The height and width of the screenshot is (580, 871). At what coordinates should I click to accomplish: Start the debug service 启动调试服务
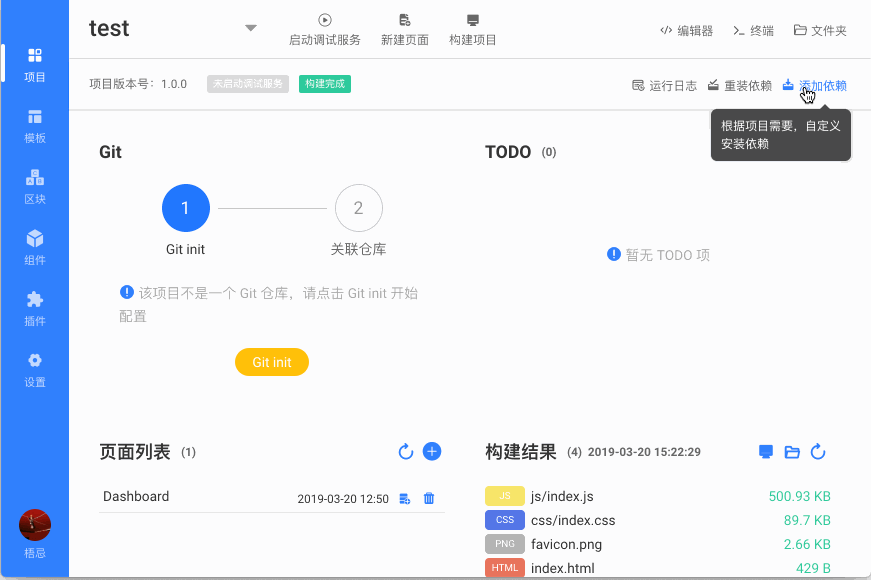pyautogui.click(x=325, y=30)
